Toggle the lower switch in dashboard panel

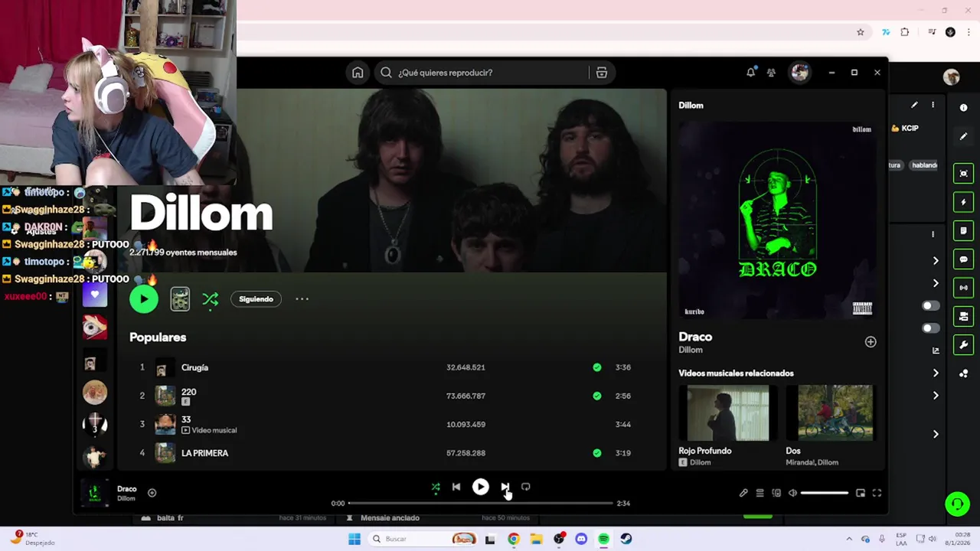point(930,328)
